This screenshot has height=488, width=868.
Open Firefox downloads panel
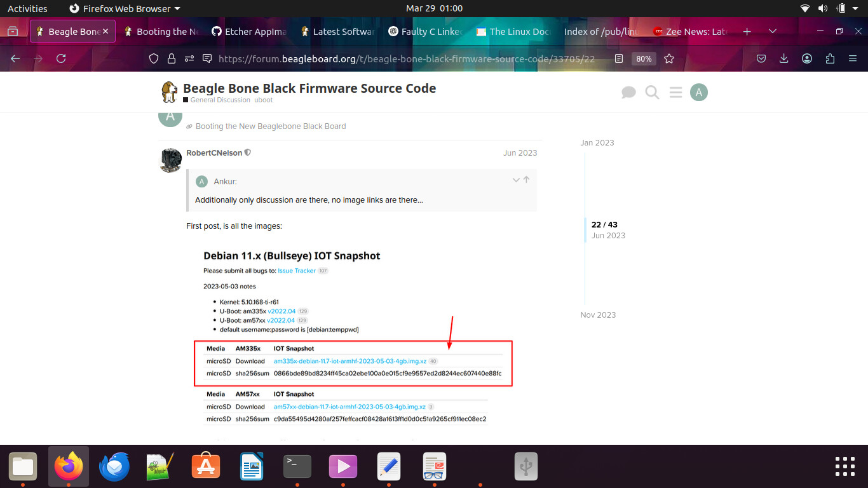pos(783,58)
